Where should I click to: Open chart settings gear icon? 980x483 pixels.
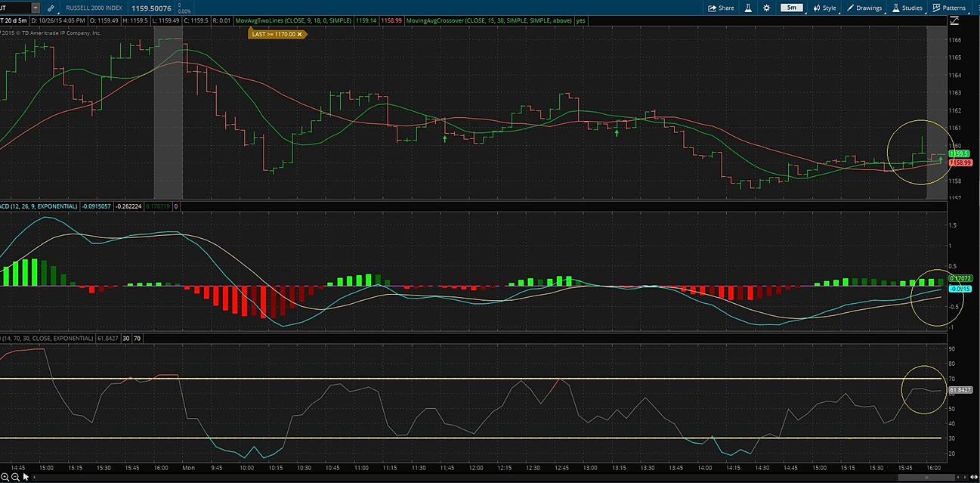pyautogui.click(x=766, y=8)
